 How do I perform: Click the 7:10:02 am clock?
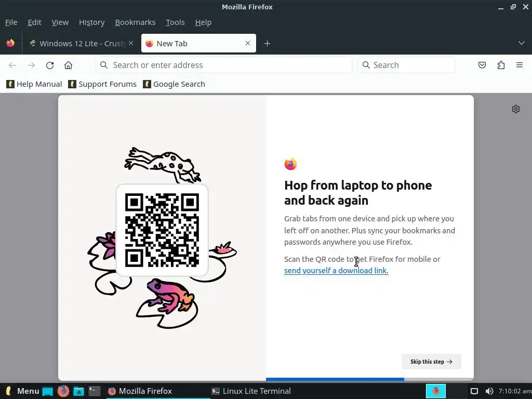(515, 391)
